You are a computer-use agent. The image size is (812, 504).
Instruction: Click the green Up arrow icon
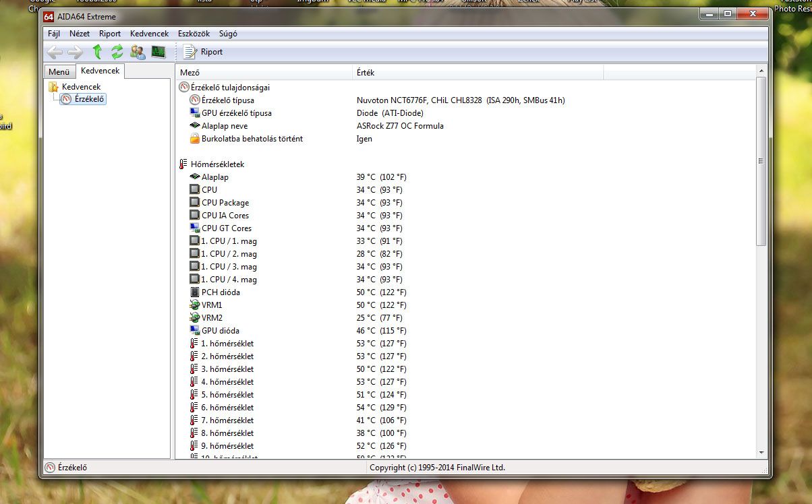97,52
